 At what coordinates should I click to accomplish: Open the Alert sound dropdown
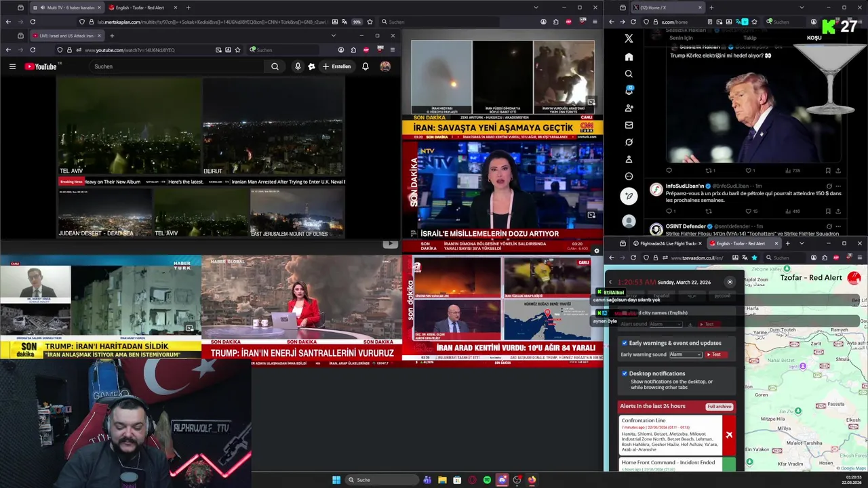pyautogui.click(x=666, y=324)
